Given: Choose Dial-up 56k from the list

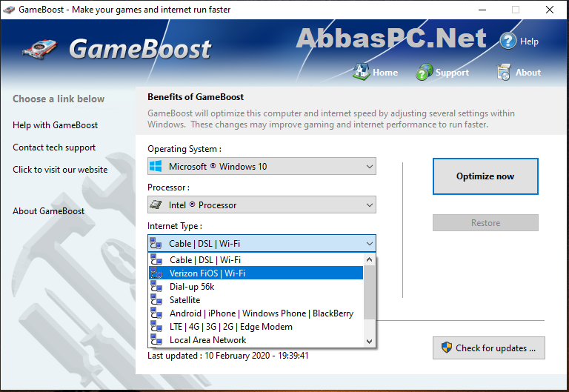Looking at the screenshot, I should click(256, 286).
